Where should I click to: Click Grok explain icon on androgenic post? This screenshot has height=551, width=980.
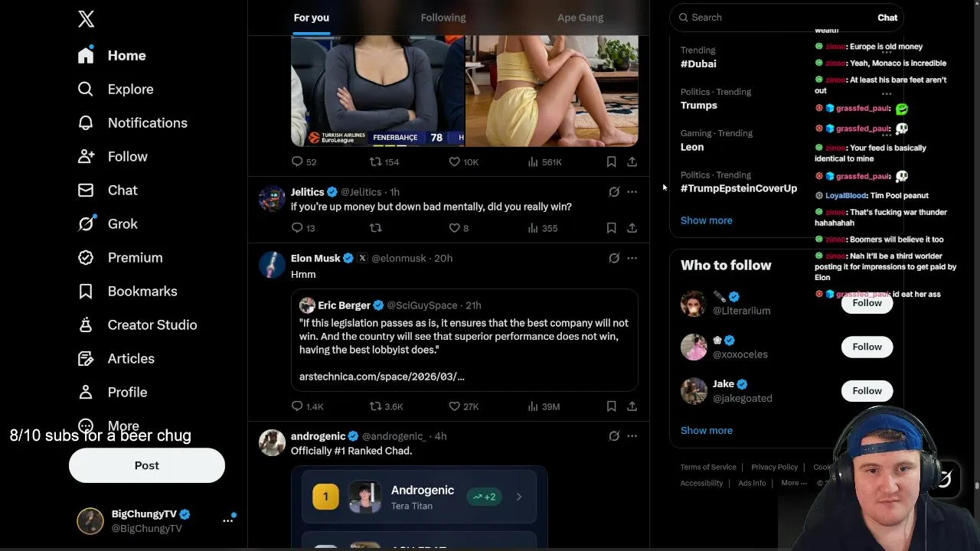click(x=614, y=436)
